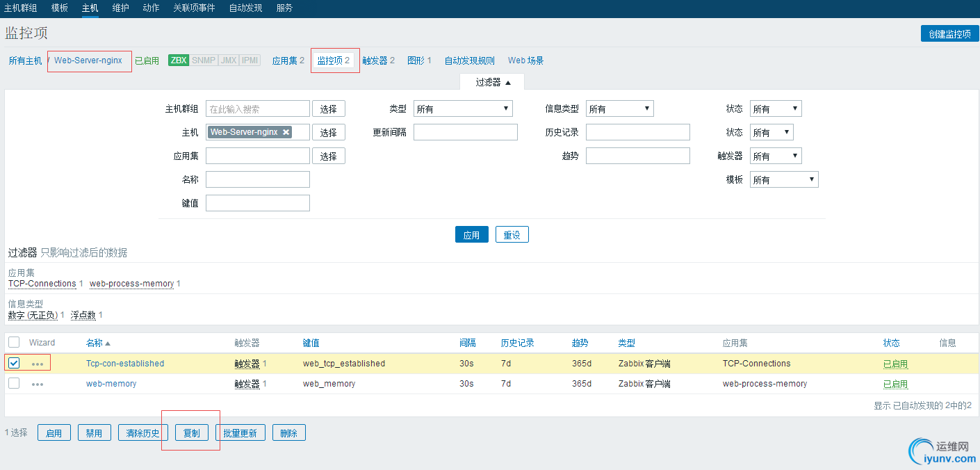
Task: Open the 类型 dropdown in the filter
Action: coord(463,108)
